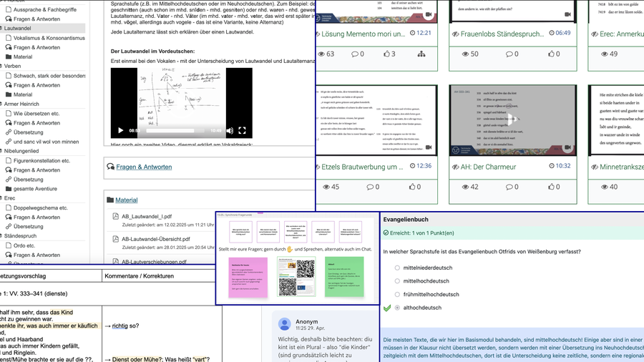Open the structure icon on Lösung Memento mori card
Viewport: 644px width, 362px height.
point(421,54)
